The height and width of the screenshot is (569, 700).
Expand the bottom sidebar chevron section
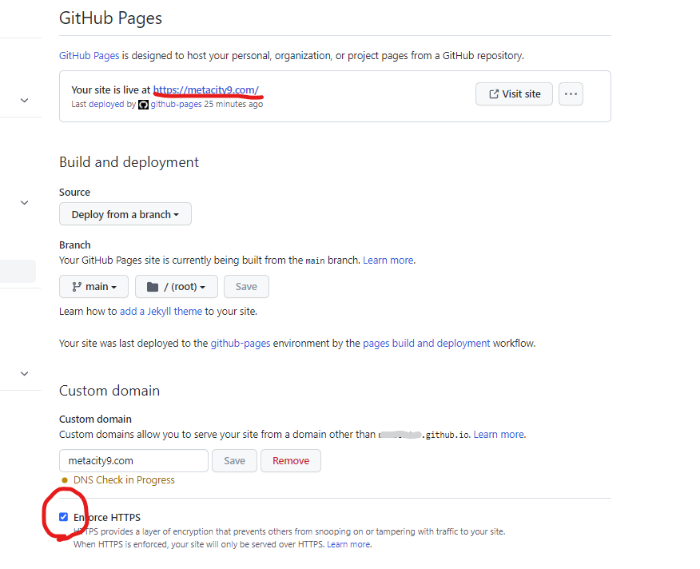(24, 374)
